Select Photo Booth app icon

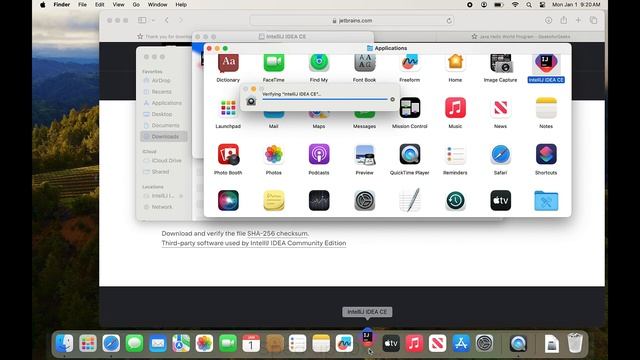click(x=228, y=154)
